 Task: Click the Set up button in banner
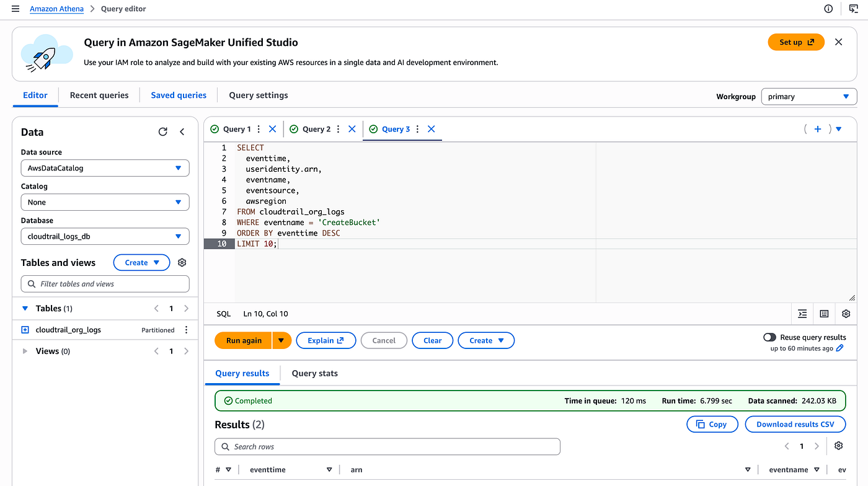pos(796,42)
